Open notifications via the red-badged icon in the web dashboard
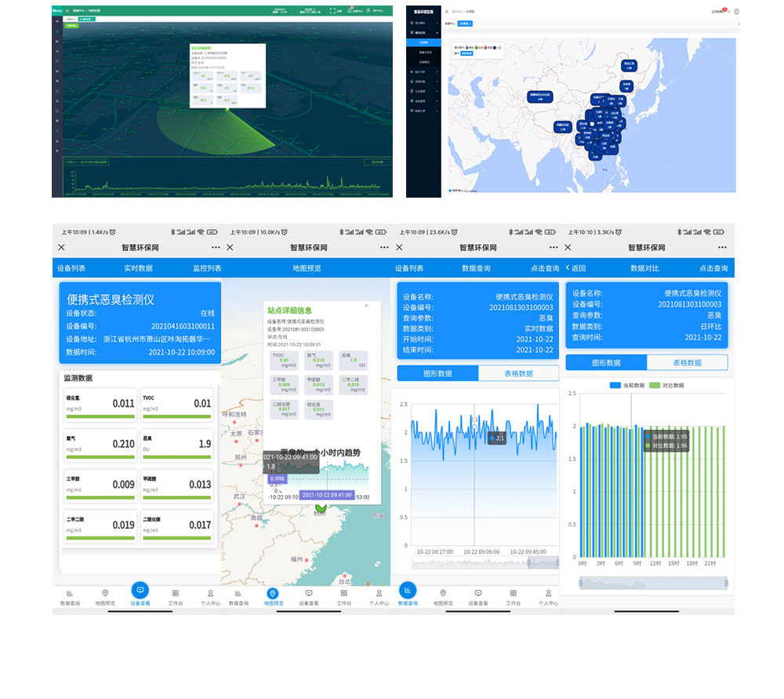Image resolution: width=784 pixels, height=699 pixels. pos(723,11)
